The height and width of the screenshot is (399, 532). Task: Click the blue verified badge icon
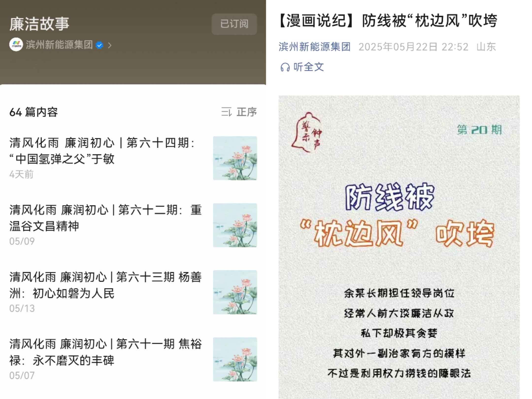click(x=99, y=45)
